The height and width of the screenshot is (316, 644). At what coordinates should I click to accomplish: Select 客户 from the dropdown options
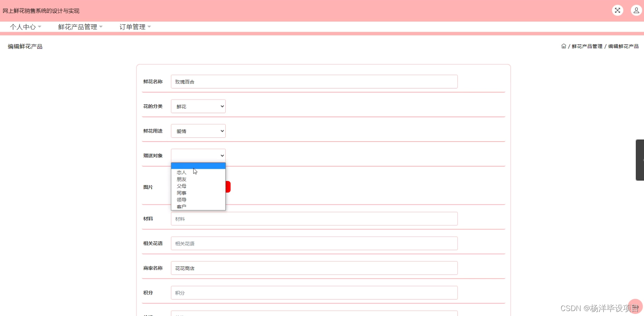click(x=181, y=207)
